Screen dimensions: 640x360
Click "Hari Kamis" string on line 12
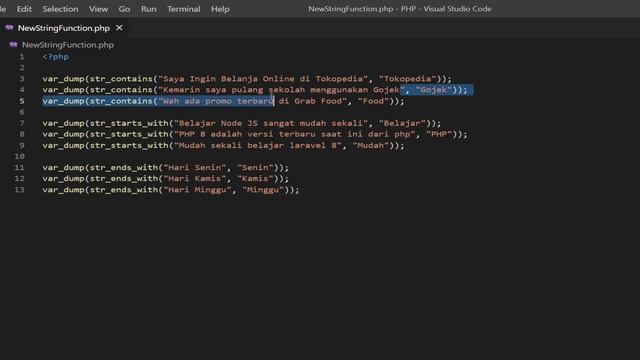195,179
